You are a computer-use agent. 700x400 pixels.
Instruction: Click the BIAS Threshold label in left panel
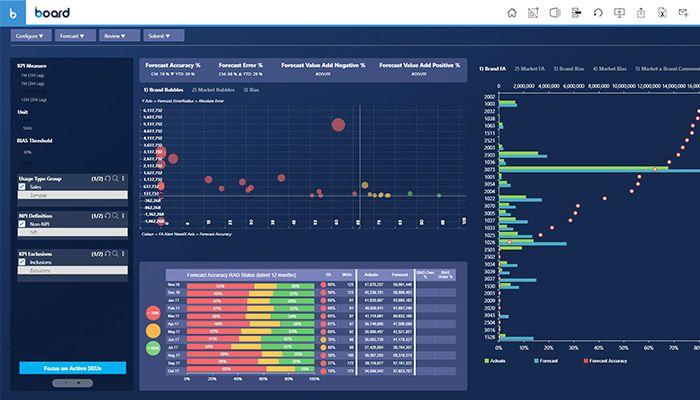[35, 141]
